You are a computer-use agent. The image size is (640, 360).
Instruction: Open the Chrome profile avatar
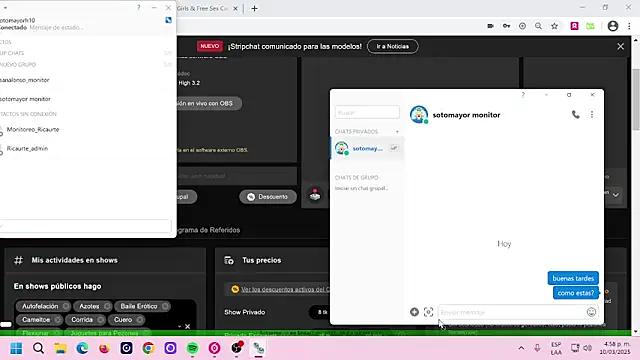pyautogui.click(x=613, y=26)
